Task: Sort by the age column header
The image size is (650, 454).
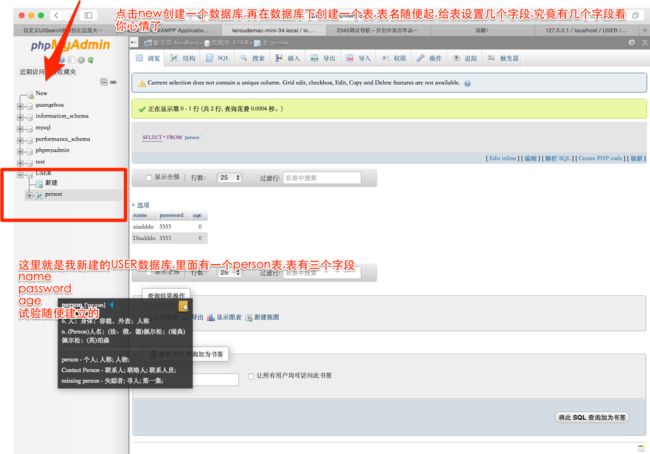Action: click(x=197, y=215)
